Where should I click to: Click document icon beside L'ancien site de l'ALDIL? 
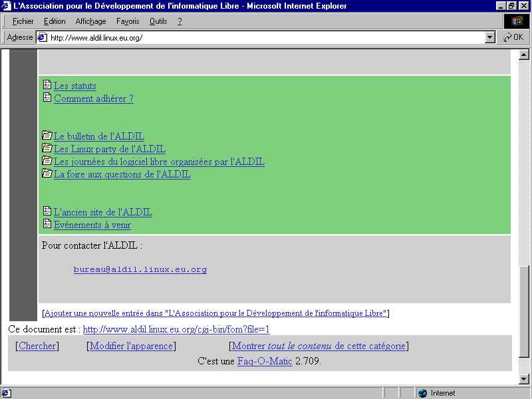(x=47, y=211)
